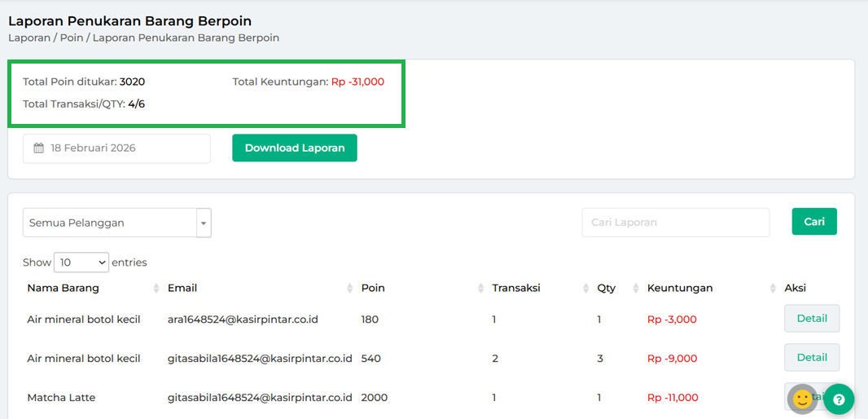The width and height of the screenshot is (868, 419).
Task: Sort the Qty column using sort icon
Action: [x=634, y=289]
